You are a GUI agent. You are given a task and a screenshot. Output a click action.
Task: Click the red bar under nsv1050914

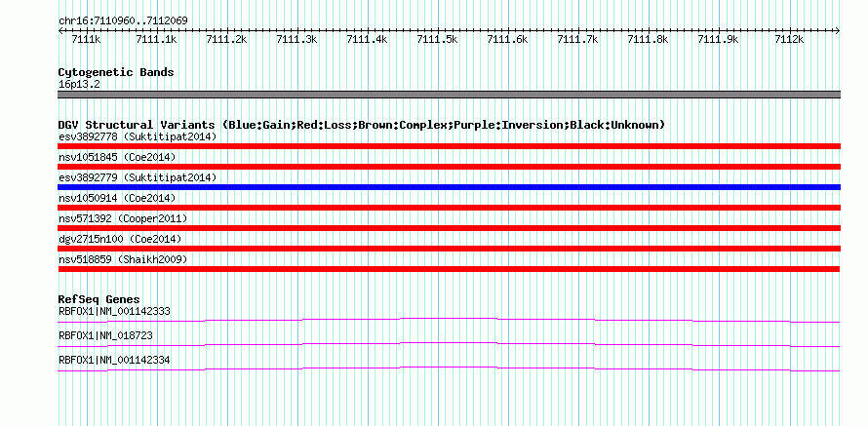[449, 208]
